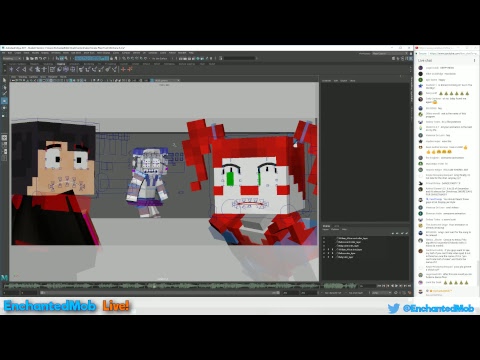Click the Redo arrow on status line
This screenshot has width=480, height=360.
[x=45, y=58]
